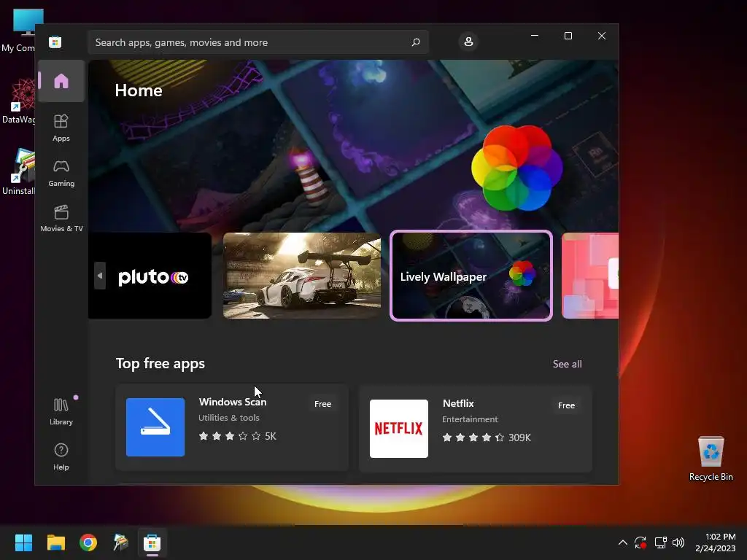Viewport: 747px width, 560px height.
Task: Open Help in the Store sidebar
Action: pyautogui.click(x=61, y=456)
